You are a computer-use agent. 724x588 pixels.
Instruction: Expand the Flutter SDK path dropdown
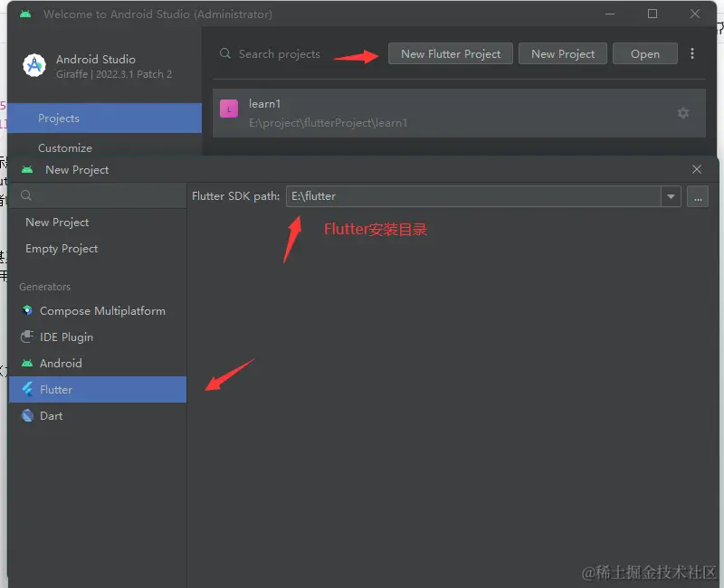(x=671, y=196)
